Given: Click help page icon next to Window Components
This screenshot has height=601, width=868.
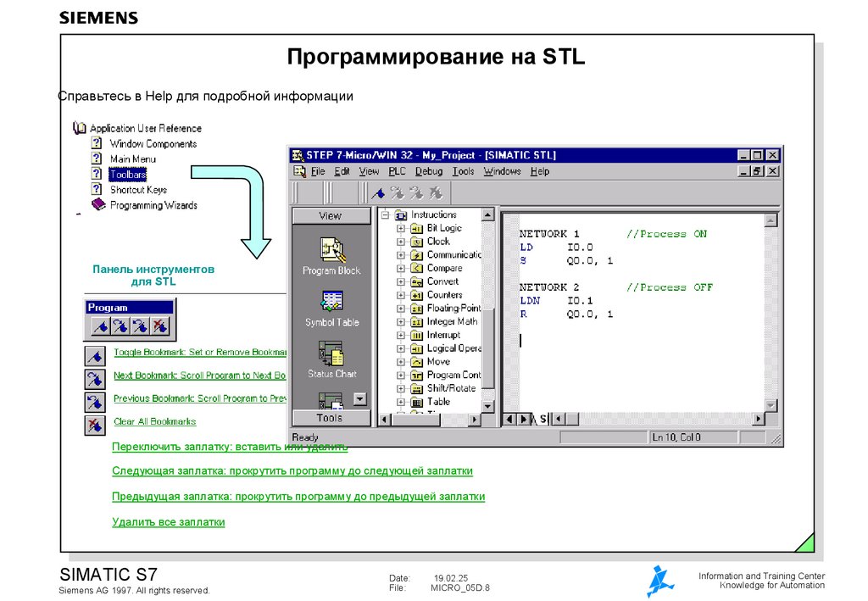Looking at the screenshot, I should pyautogui.click(x=97, y=142).
